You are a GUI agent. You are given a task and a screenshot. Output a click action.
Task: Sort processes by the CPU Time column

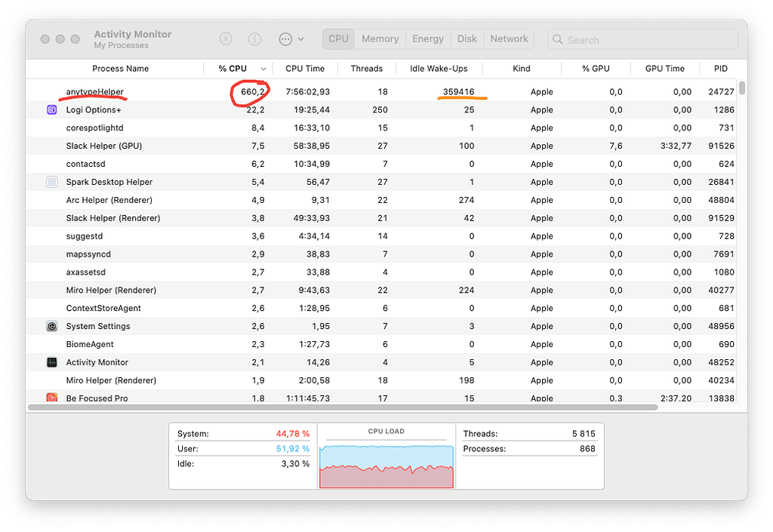[x=305, y=68]
